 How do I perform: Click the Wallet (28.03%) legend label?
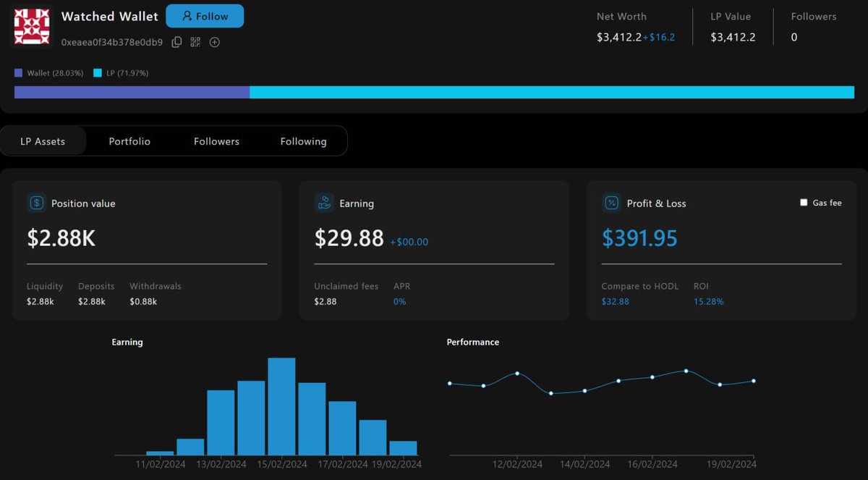coord(55,73)
